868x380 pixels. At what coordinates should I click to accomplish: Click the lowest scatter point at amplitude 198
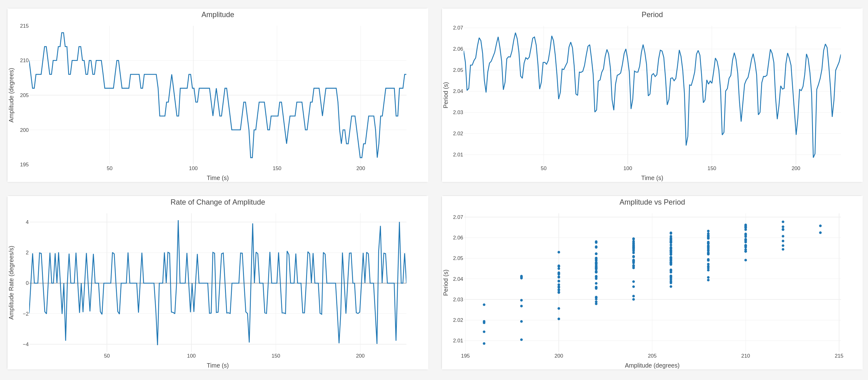[521, 340]
